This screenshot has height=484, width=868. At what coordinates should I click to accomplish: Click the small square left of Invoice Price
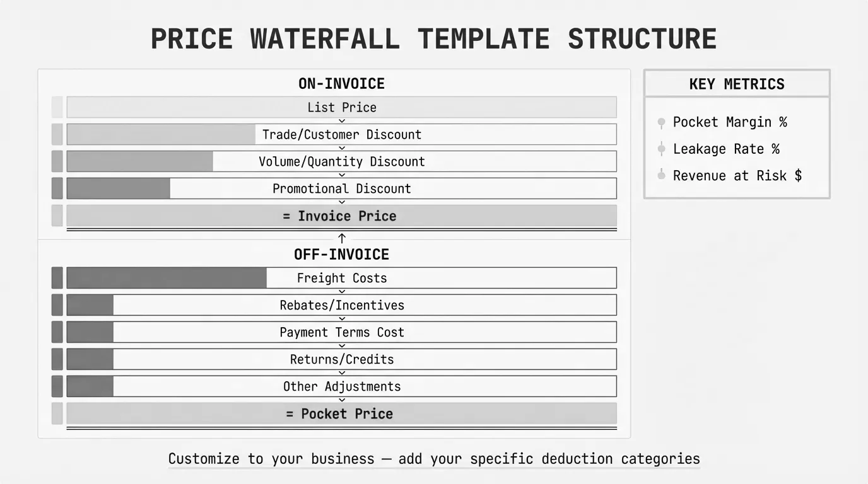tap(57, 216)
